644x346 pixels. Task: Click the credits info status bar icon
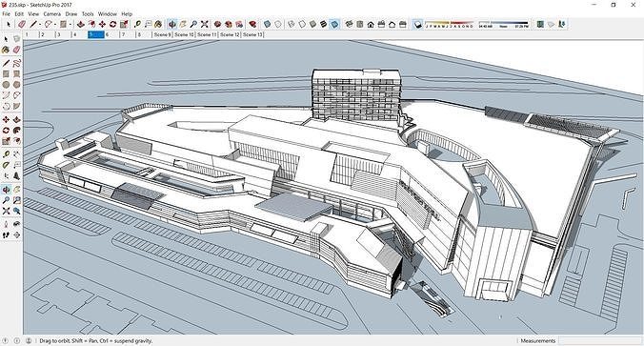17,340
